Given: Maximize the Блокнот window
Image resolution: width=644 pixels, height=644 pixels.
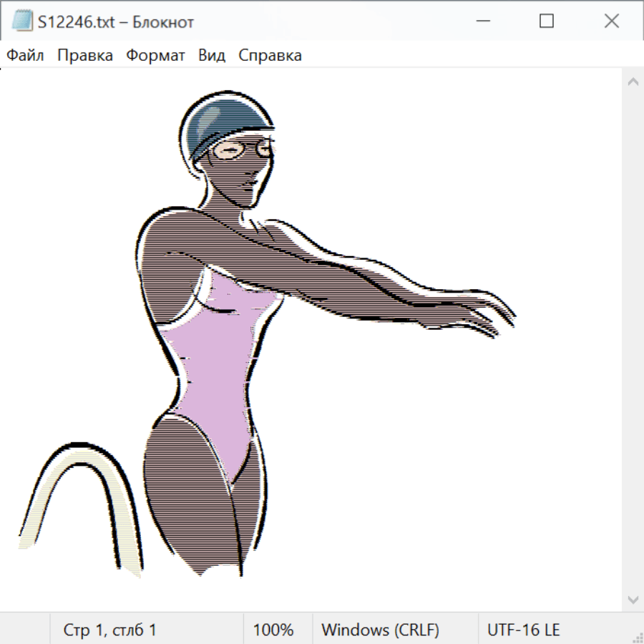Looking at the screenshot, I should 547,21.
